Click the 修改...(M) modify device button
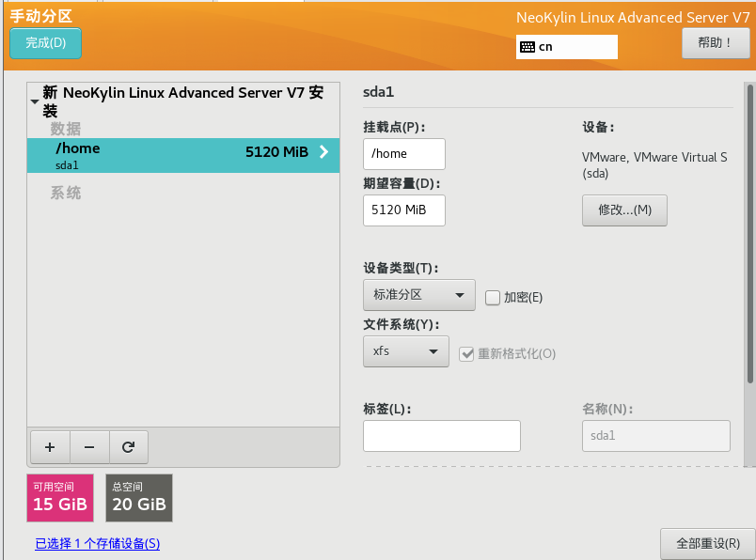756x560 pixels. coord(624,210)
